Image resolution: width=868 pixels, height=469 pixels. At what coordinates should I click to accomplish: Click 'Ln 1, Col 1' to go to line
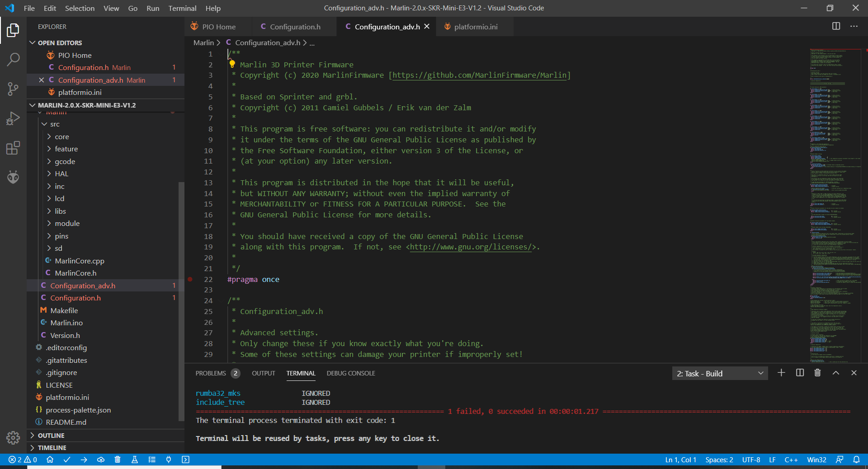680,460
